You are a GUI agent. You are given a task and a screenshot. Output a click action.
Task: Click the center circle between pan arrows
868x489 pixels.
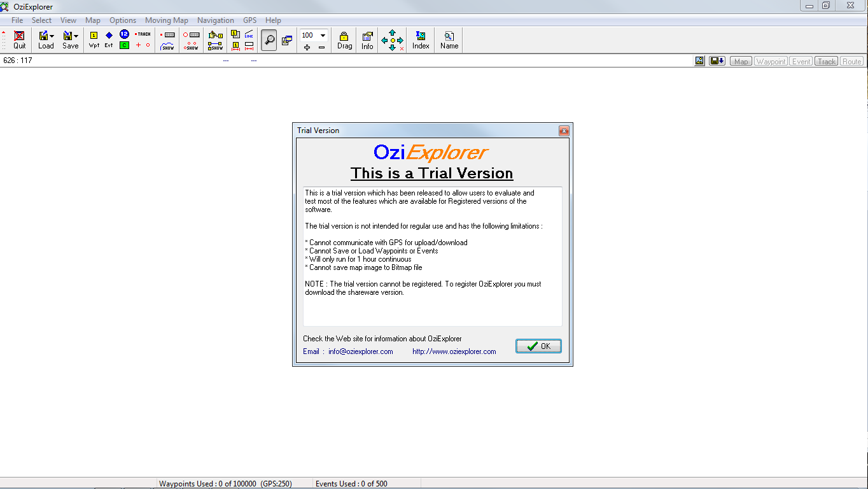(392, 40)
